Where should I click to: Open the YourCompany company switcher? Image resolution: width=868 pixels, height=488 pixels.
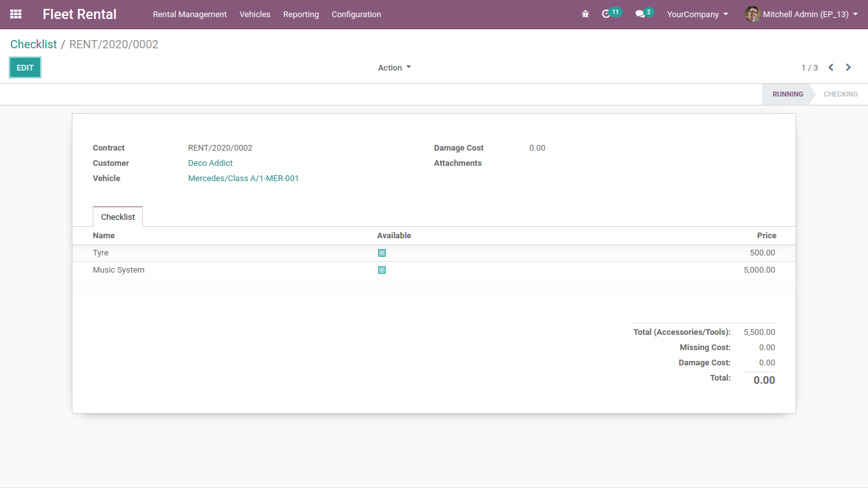[x=697, y=14]
